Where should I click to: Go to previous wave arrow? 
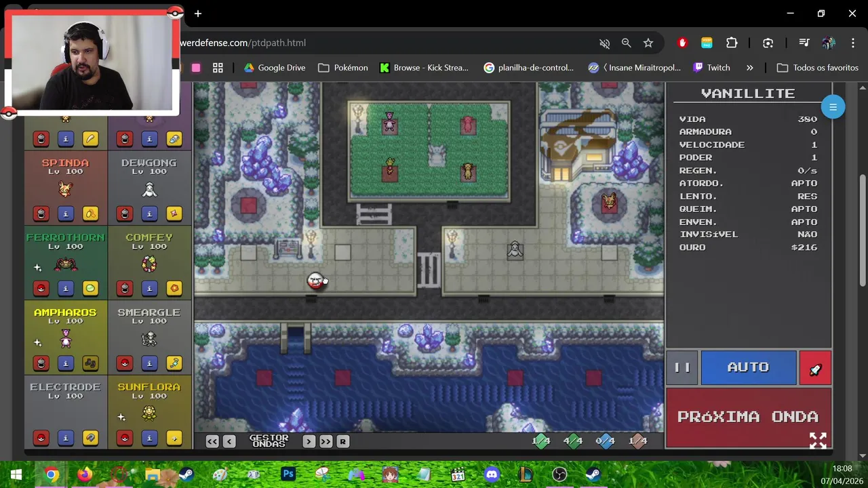229,441
